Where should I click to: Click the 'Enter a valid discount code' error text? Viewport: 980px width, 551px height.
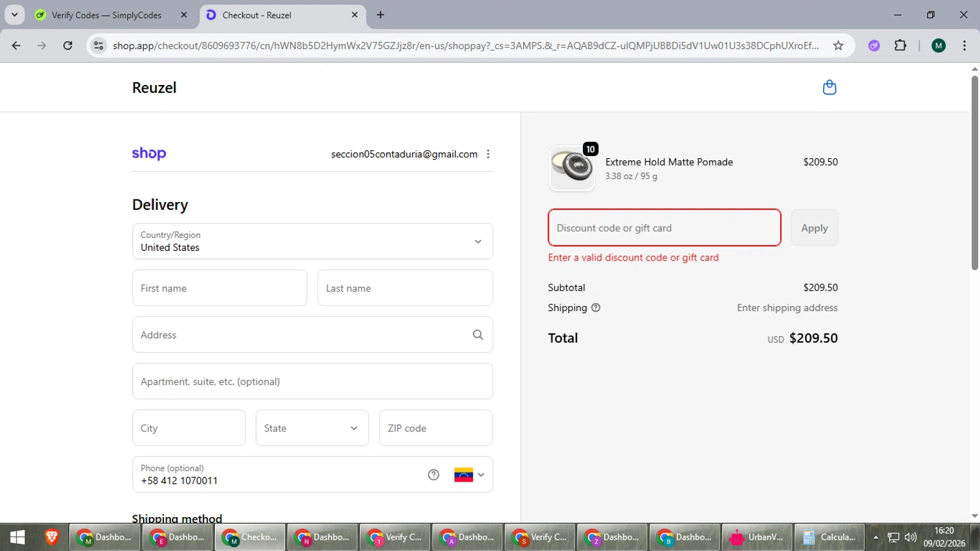point(633,258)
